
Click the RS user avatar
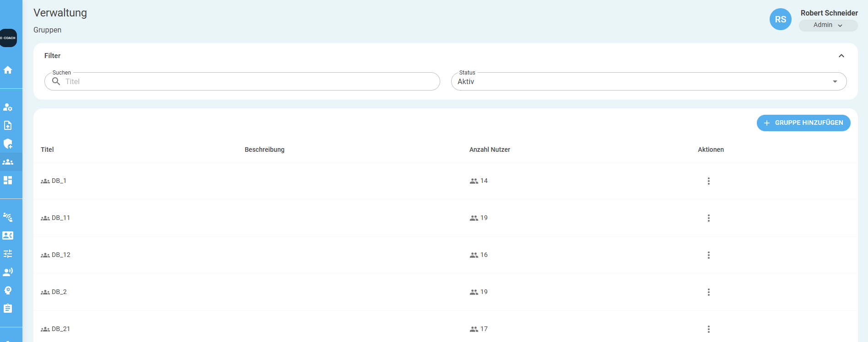781,19
